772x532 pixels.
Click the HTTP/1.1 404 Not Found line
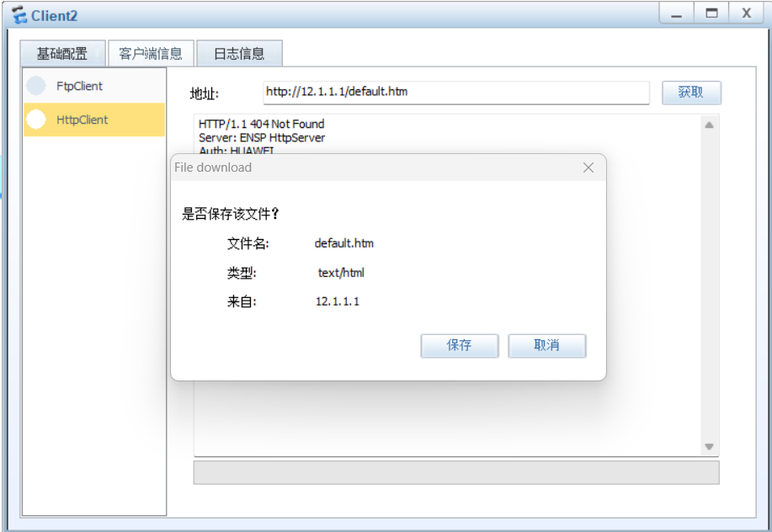262,124
